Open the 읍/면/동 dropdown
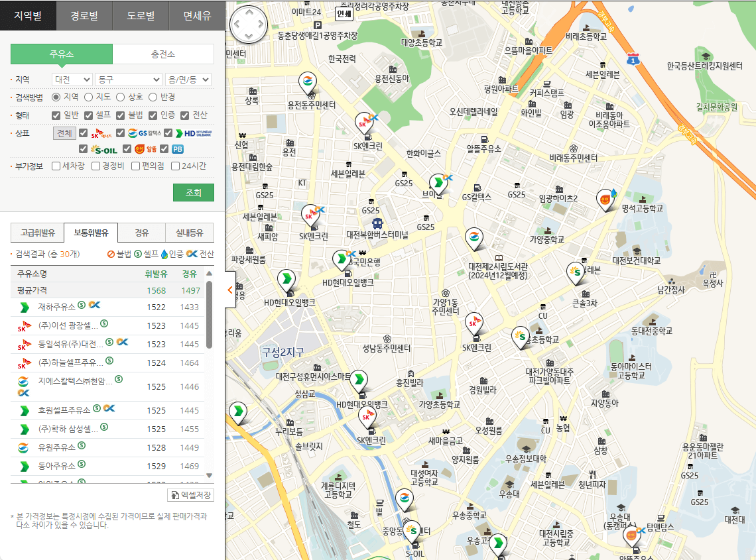The width and height of the screenshot is (756, 560). tap(188, 80)
